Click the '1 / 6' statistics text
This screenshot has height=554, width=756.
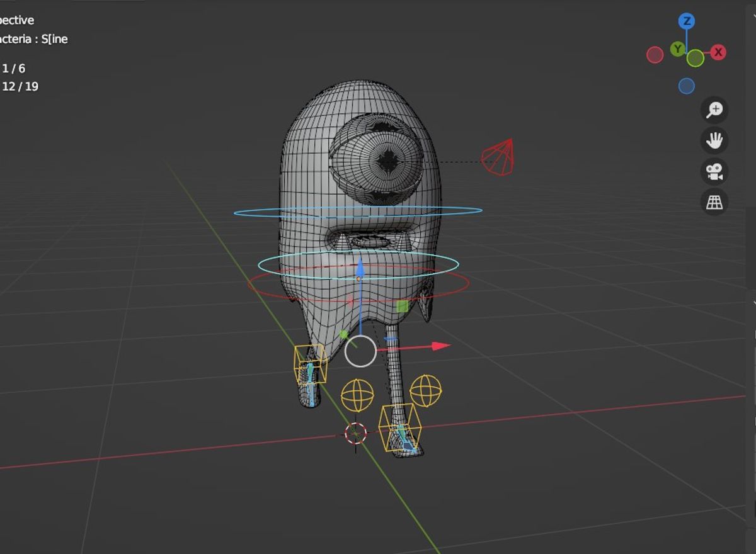tap(14, 69)
